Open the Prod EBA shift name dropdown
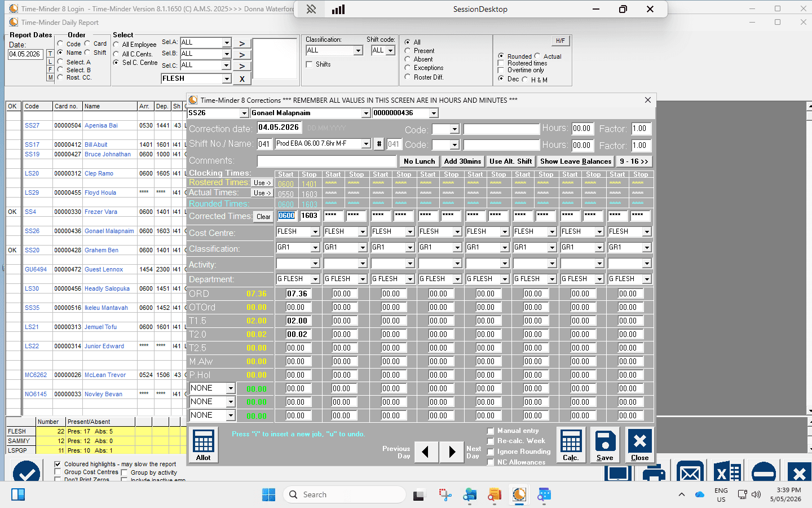The height and width of the screenshot is (508, 812). point(366,144)
